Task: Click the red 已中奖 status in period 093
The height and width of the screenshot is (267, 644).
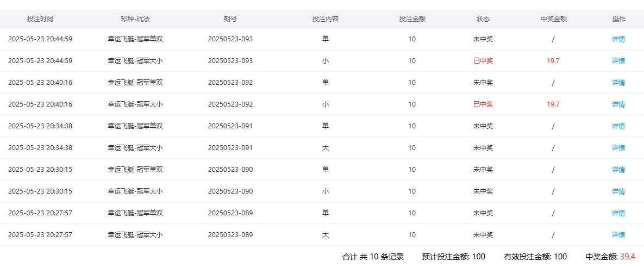Action: [483, 61]
